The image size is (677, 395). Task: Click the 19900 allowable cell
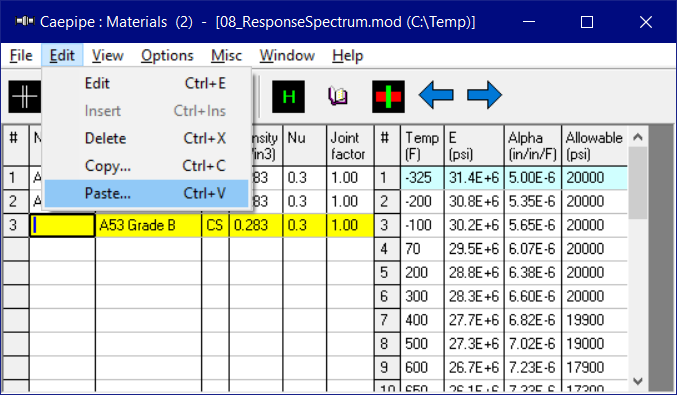point(595,320)
